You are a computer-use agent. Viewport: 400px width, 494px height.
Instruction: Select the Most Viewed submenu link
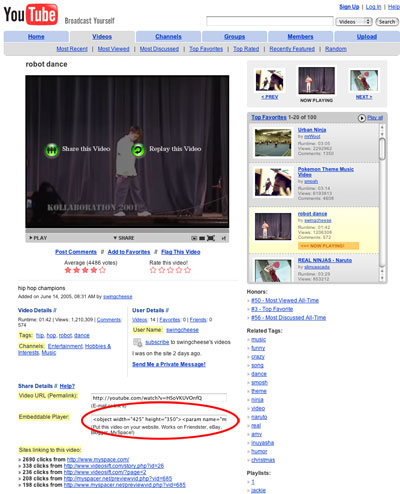pos(113,49)
